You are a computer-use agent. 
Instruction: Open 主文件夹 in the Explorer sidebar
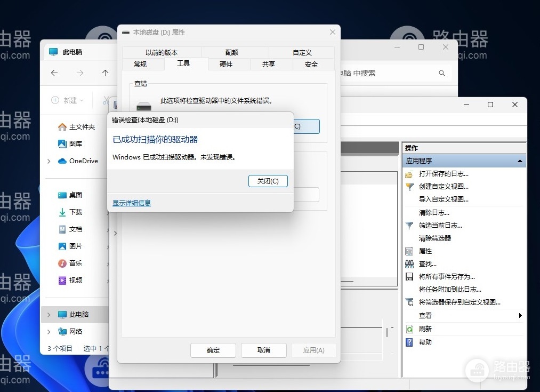click(76, 127)
